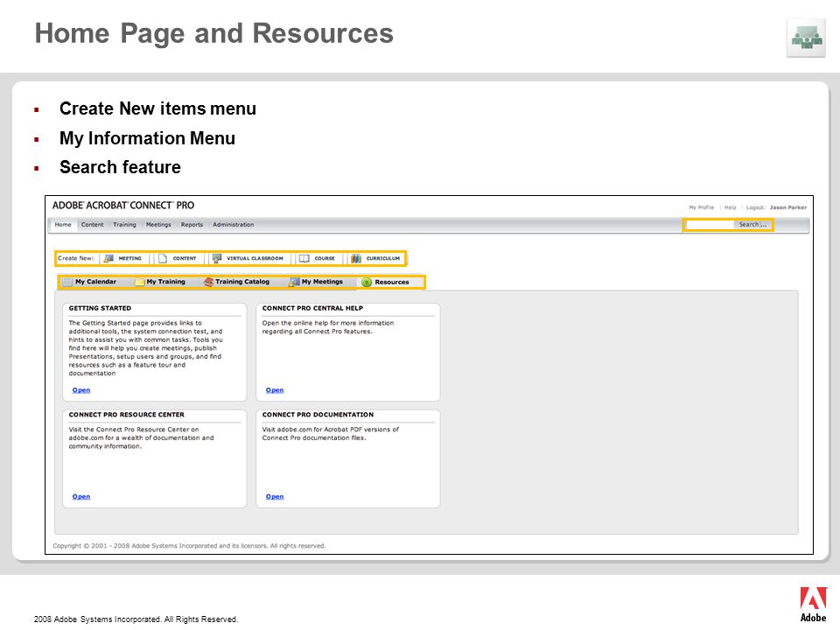
Task: Click the My Meetings tab icon
Action: point(294,282)
